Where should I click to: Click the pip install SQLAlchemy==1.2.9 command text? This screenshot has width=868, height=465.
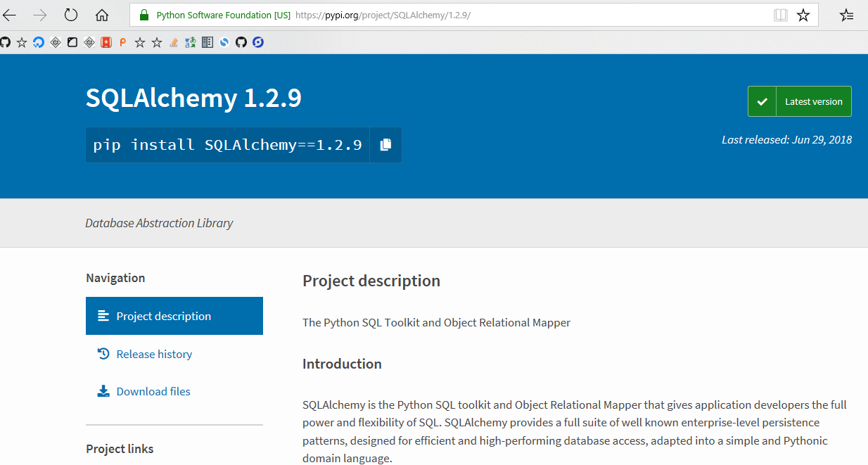click(x=227, y=145)
